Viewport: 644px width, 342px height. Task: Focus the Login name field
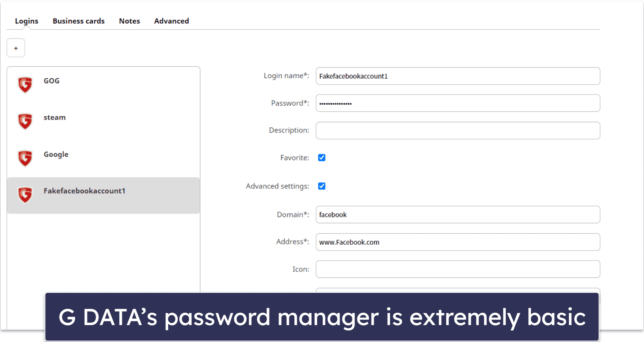(x=458, y=76)
